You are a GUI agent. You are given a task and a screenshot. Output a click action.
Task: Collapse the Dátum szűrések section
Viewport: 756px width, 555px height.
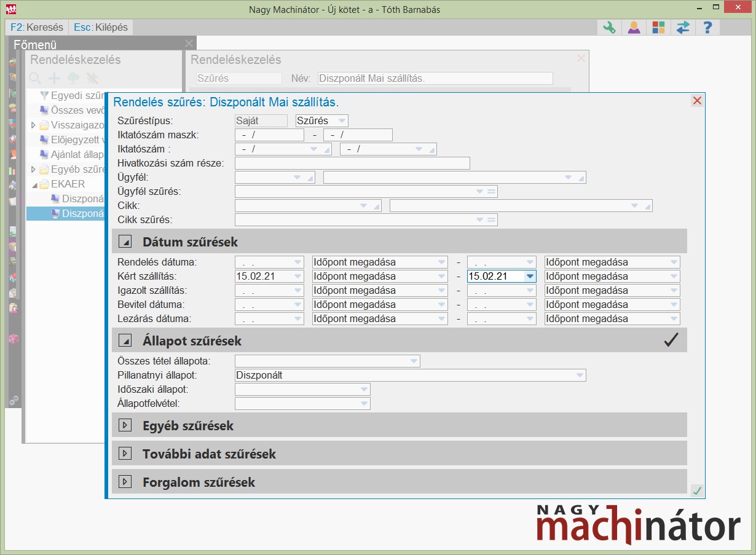pyautogui.click(x=125, y=242)
